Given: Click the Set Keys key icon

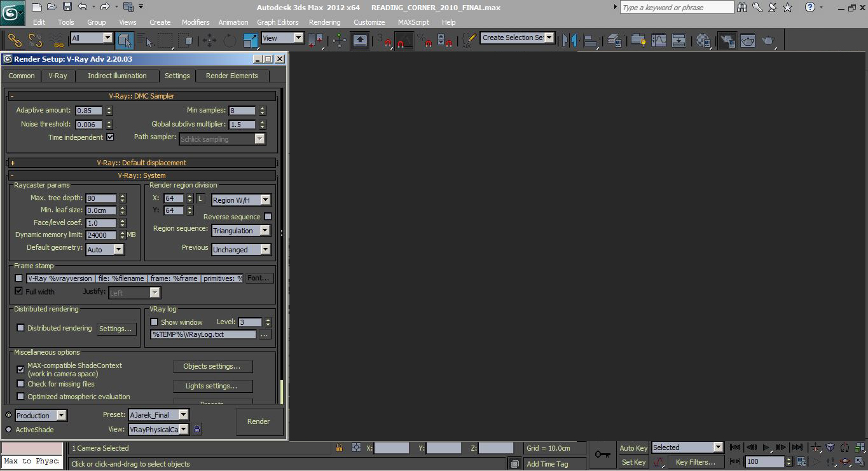Looking at the screenshot, I should pyautogui.click(x=603, y=454).
